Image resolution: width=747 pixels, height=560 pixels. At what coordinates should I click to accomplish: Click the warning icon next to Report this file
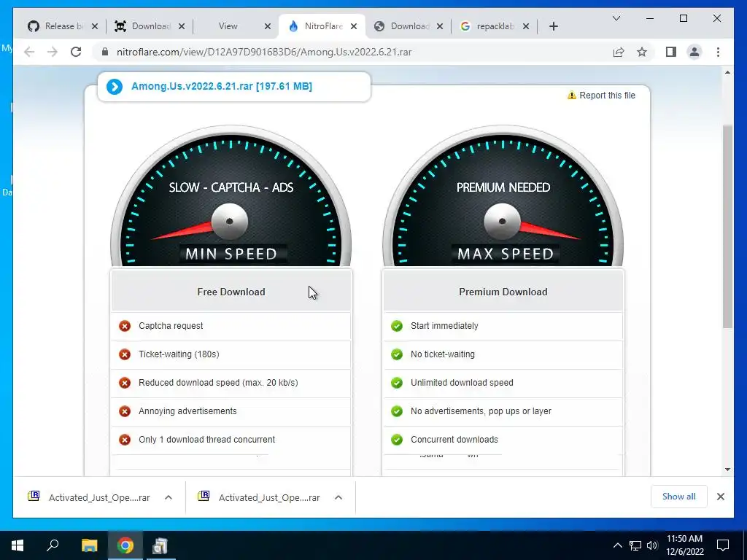coord(572,96)
